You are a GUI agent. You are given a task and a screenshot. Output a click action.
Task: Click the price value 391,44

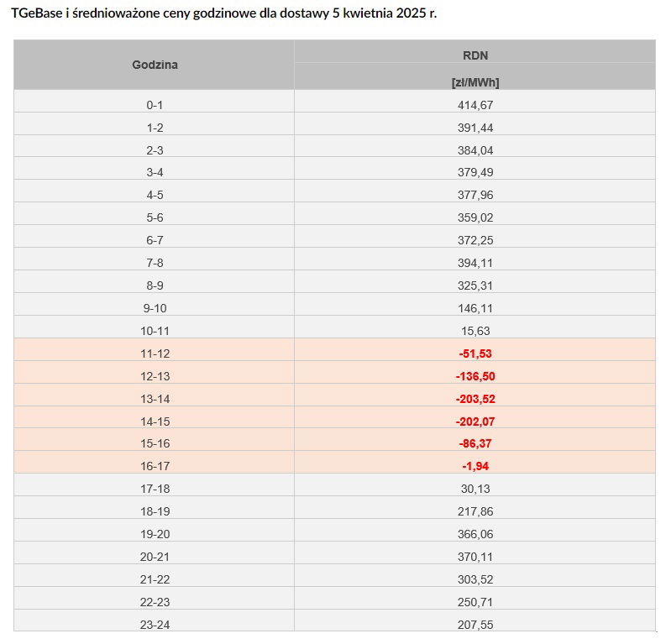click(x=475, y=128)
